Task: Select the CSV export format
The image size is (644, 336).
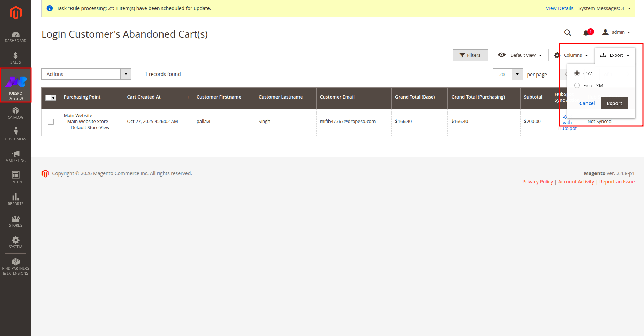Action: tap(577, 73)
